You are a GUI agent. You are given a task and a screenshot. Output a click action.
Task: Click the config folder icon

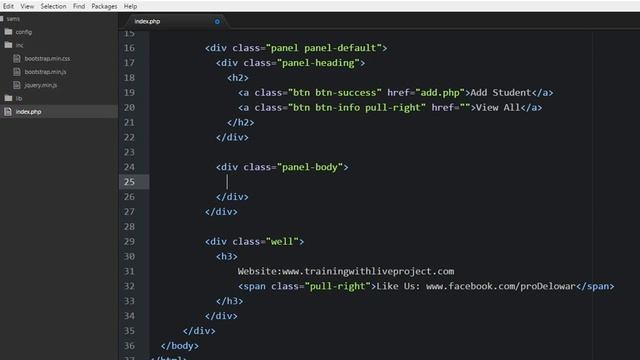point(8,31)
